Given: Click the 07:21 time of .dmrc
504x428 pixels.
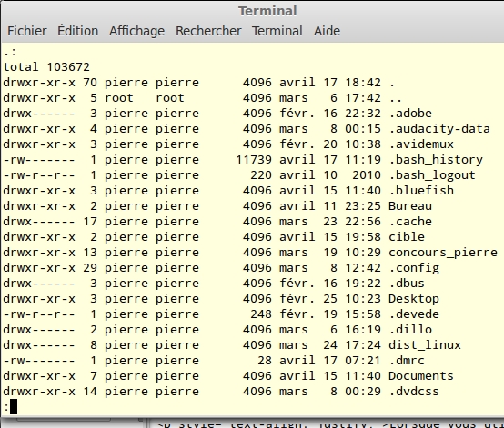Looking at the screenshot, I should click(363, 360).
